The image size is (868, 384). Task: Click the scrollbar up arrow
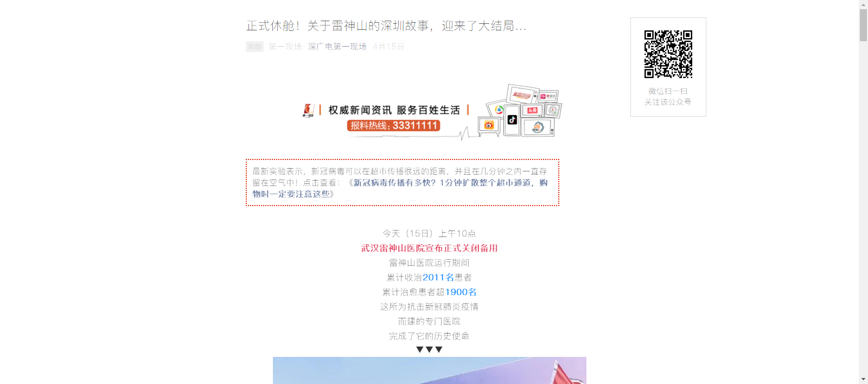point(863,4)
